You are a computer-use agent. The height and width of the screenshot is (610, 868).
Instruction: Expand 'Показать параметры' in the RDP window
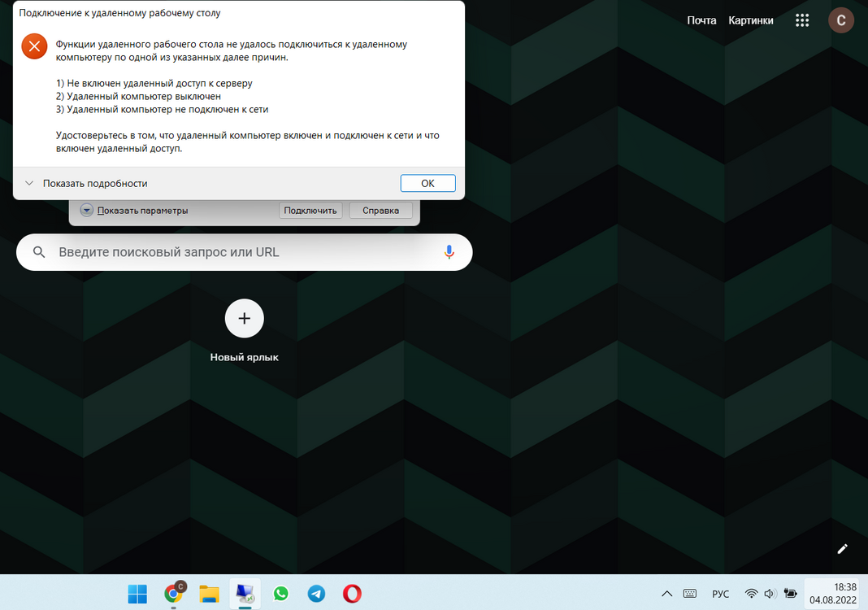pos(135,211)
